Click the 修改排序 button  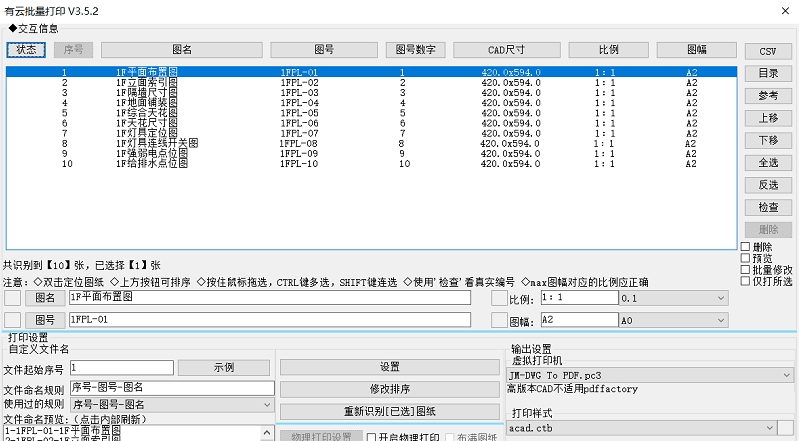pos(390,389)
